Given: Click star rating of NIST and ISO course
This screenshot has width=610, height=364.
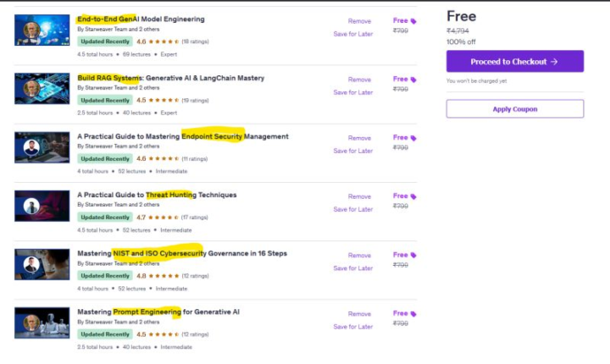Looking at the screenshot, I should (164, 276).
